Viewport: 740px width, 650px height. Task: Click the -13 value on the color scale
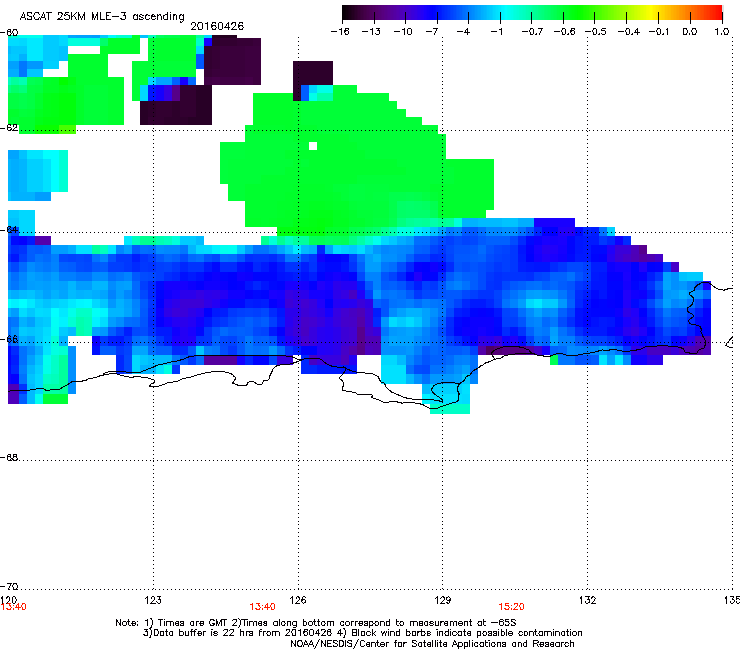pos(371,32)
